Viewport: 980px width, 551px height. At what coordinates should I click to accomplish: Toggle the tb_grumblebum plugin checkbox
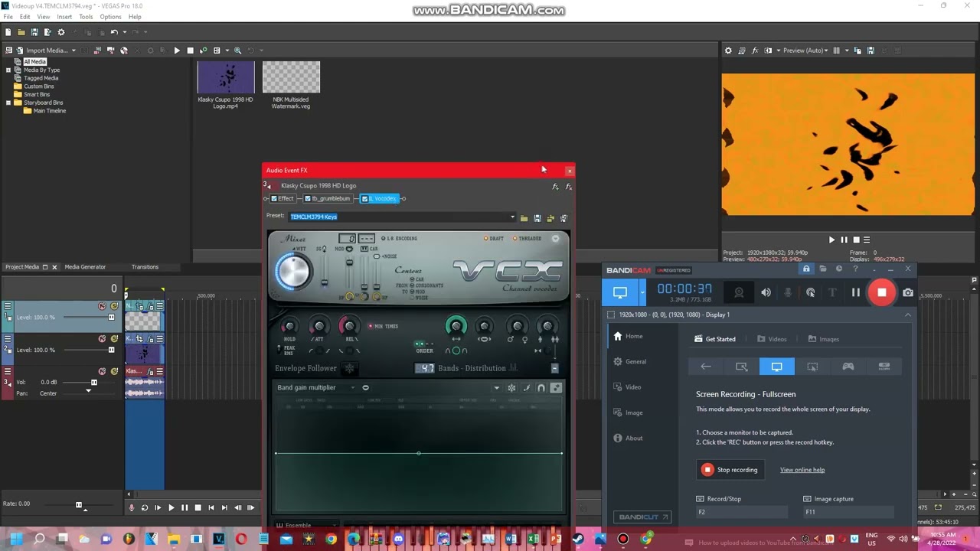click(x=308, y=199)
